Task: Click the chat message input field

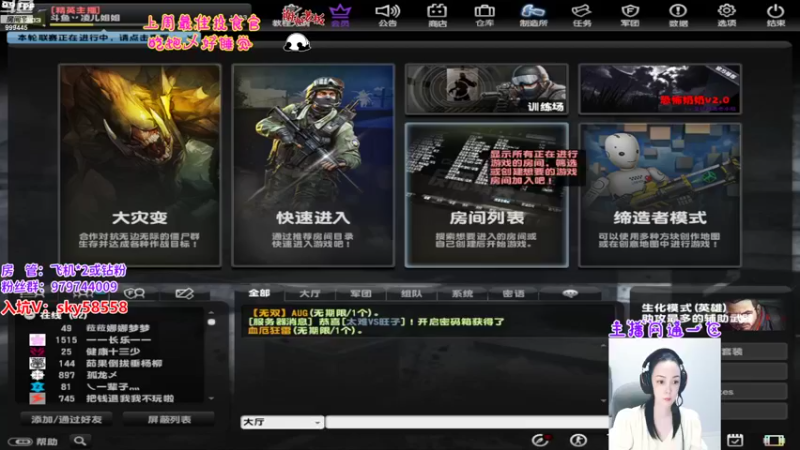Action: [467, 422]
